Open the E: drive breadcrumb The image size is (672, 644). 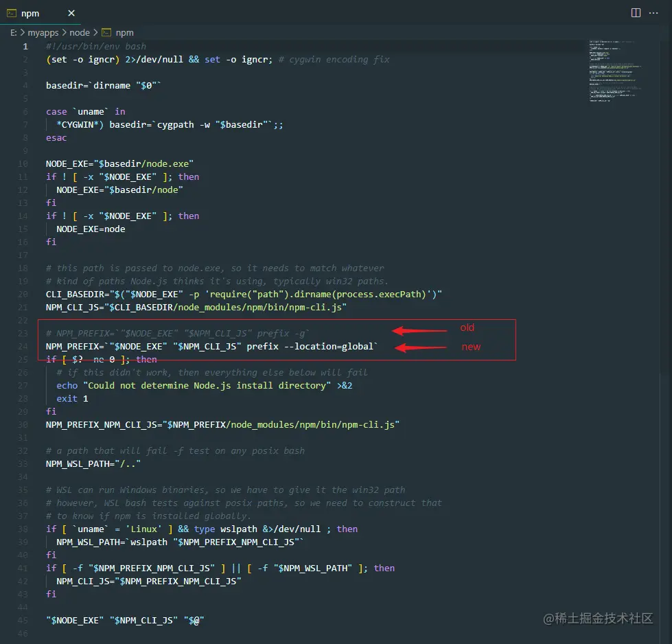coord(13,32)
